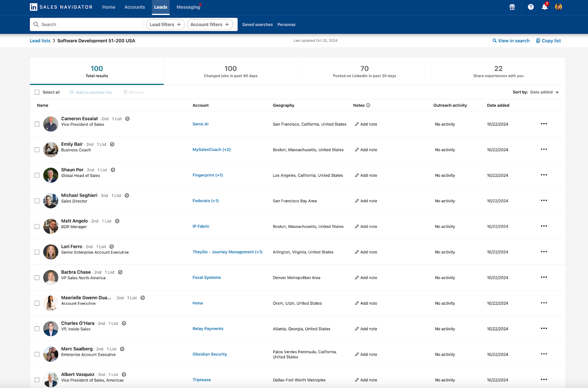This screenshot has height=388, width=588.
Task: Add note for Albert Vasquez
Action: 366,380
